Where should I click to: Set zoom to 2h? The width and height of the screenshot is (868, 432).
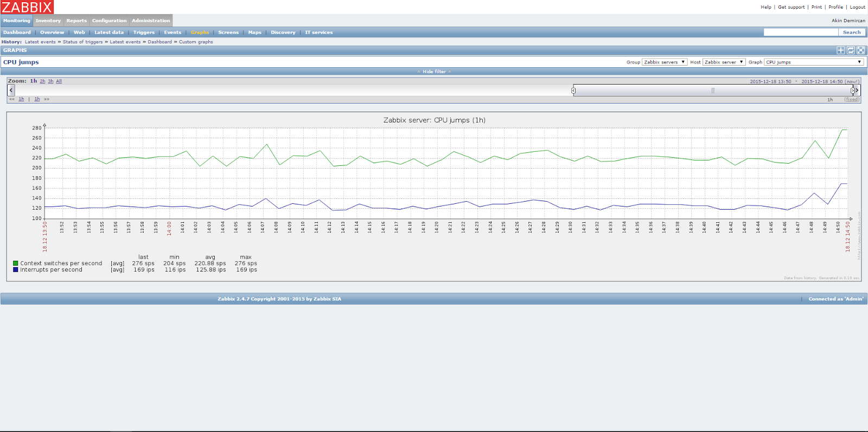coord(42,81)
